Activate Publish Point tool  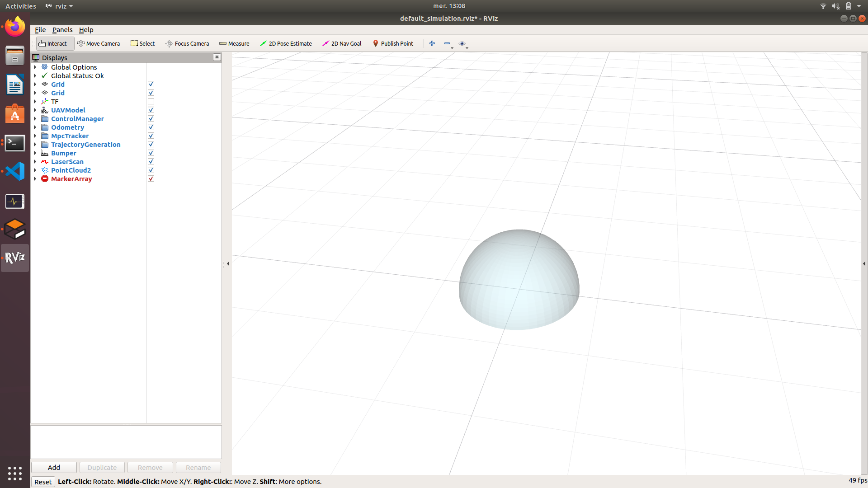[x=393, y=43]
